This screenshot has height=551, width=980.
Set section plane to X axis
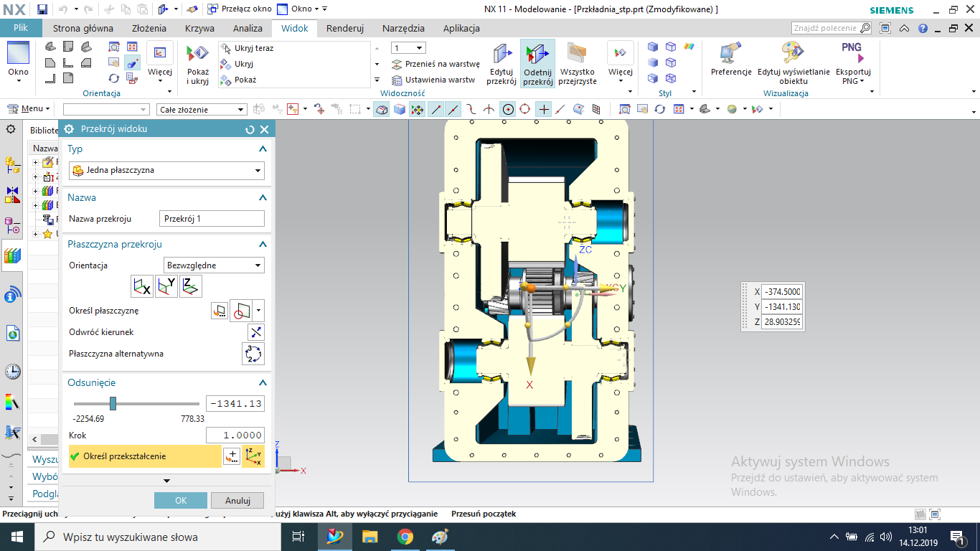point(142,286)
